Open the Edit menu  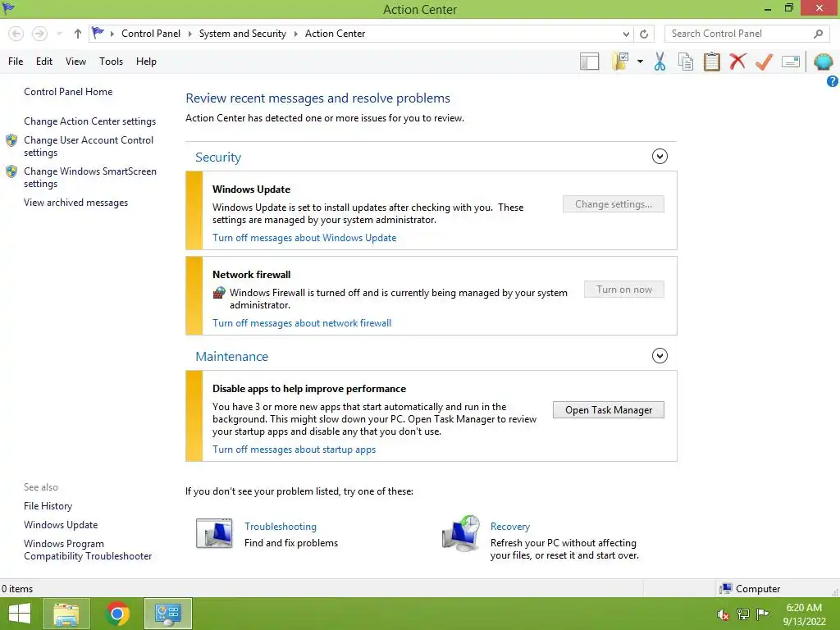pos(44,62)
